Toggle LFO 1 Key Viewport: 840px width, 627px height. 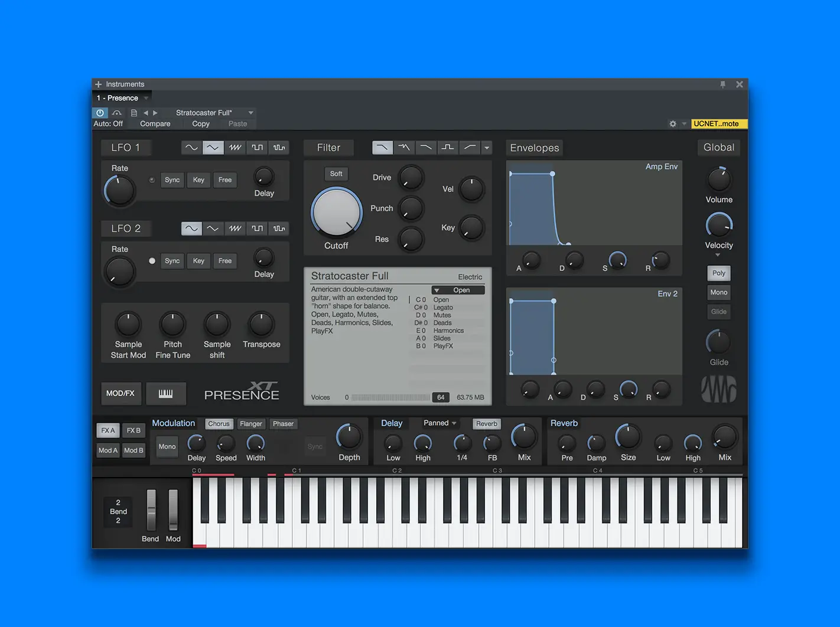[x=198, y=180]
